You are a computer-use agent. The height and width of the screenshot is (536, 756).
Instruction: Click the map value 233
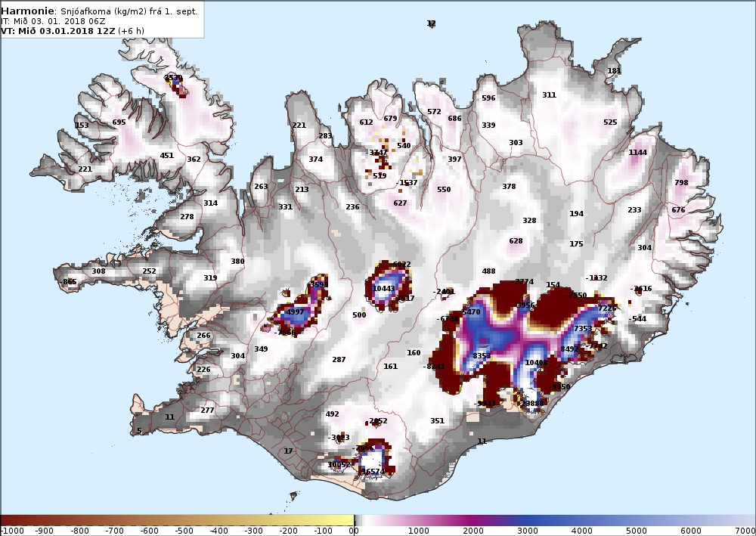[x=634, y=209]
